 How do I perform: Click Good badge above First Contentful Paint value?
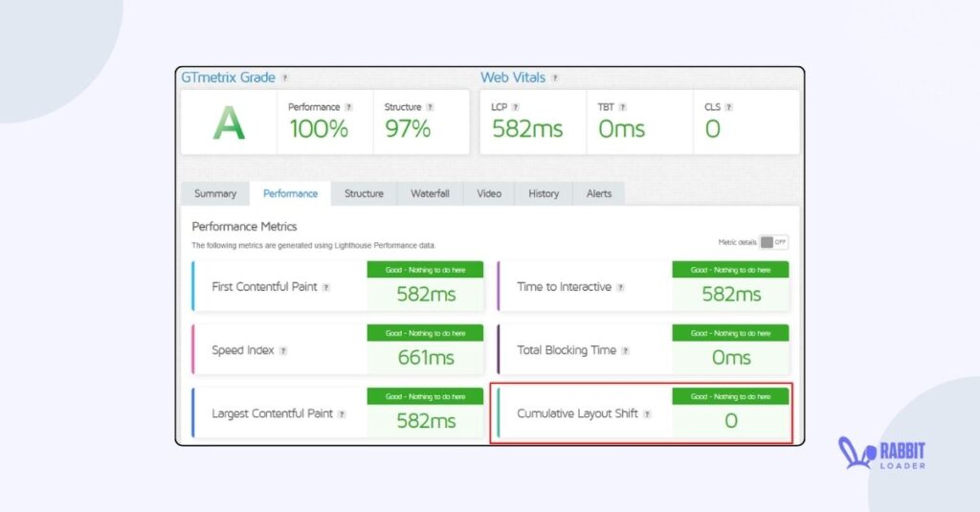(425, 270)
